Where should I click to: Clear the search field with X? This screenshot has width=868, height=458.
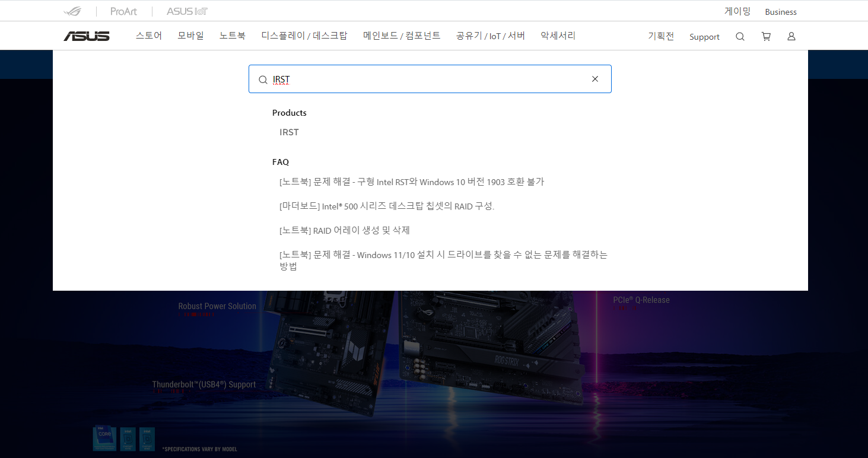coord(595,79)
